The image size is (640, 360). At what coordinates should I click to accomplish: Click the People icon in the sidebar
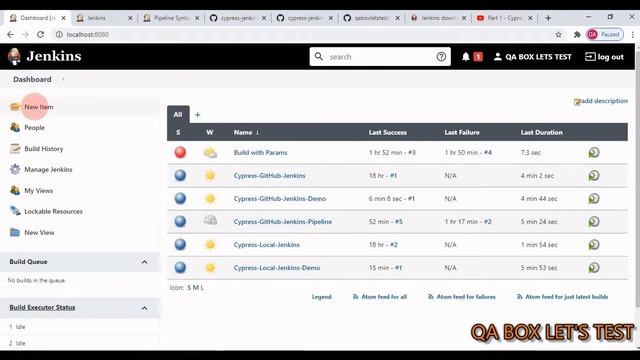pos(15,127)
